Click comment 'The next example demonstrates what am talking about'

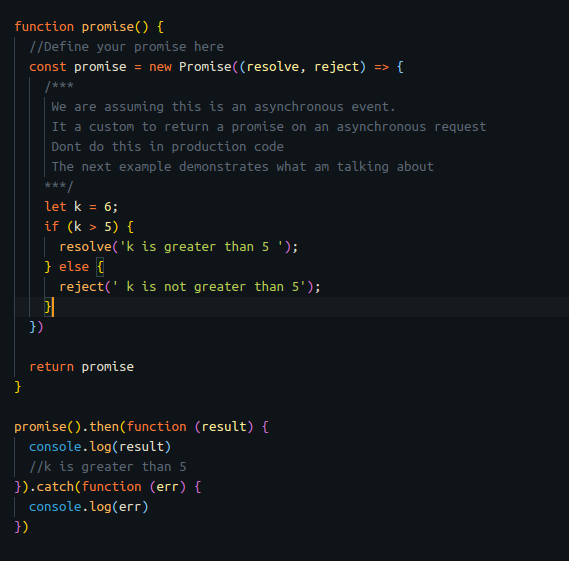coord(242,167)
